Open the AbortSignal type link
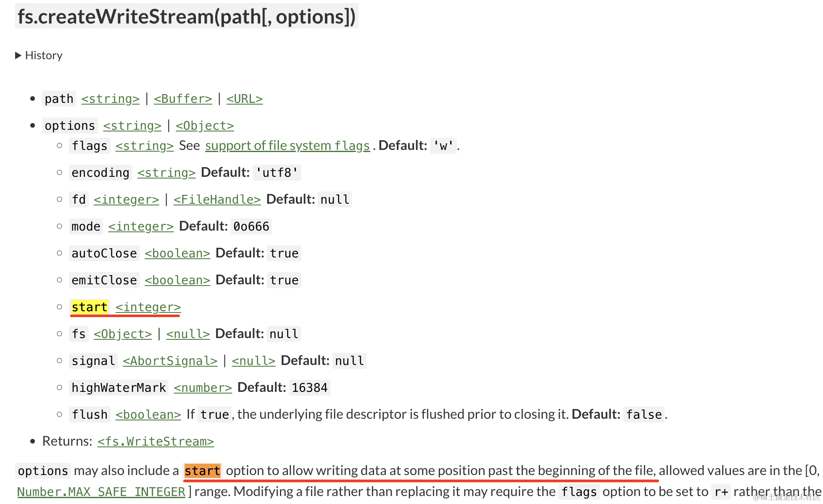Viewport: 823px width, 504px height. pyautogui.click(x=170, y=361)
